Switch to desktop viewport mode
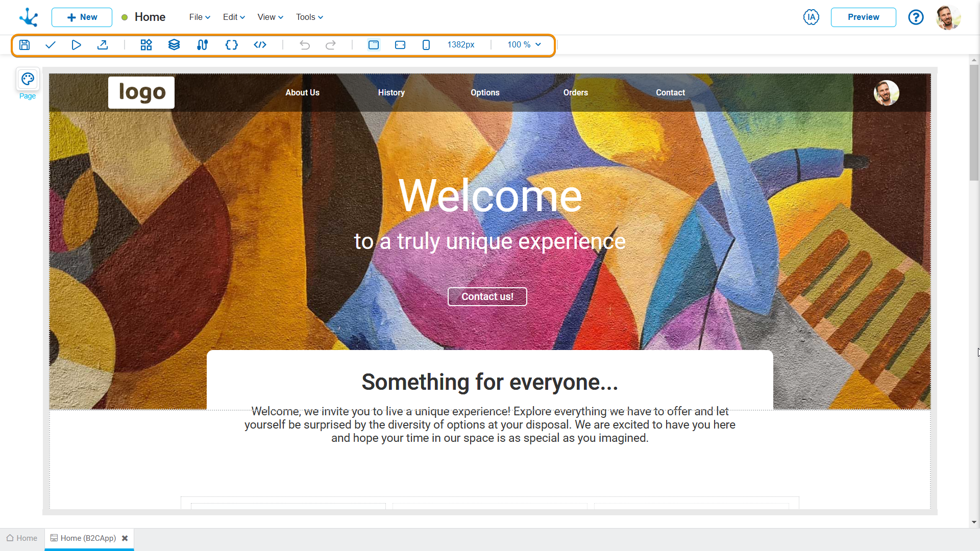Image resolution: width=980 pixels, height=551 pixels. [x=374, y=45]
